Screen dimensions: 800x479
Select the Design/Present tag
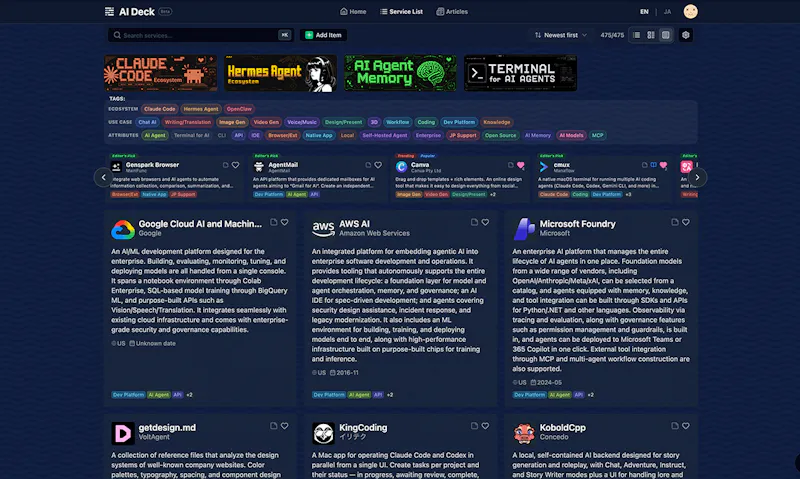point(343,122)
